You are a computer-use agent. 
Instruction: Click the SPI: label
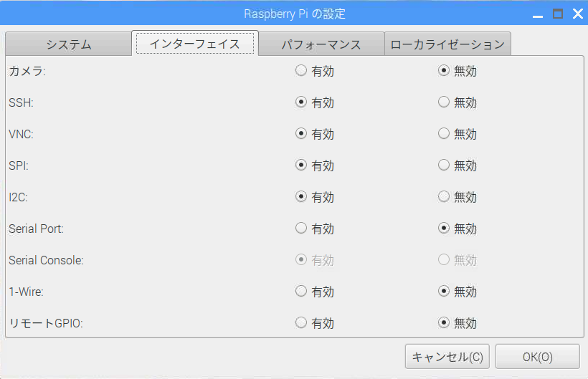coord(19,165)
